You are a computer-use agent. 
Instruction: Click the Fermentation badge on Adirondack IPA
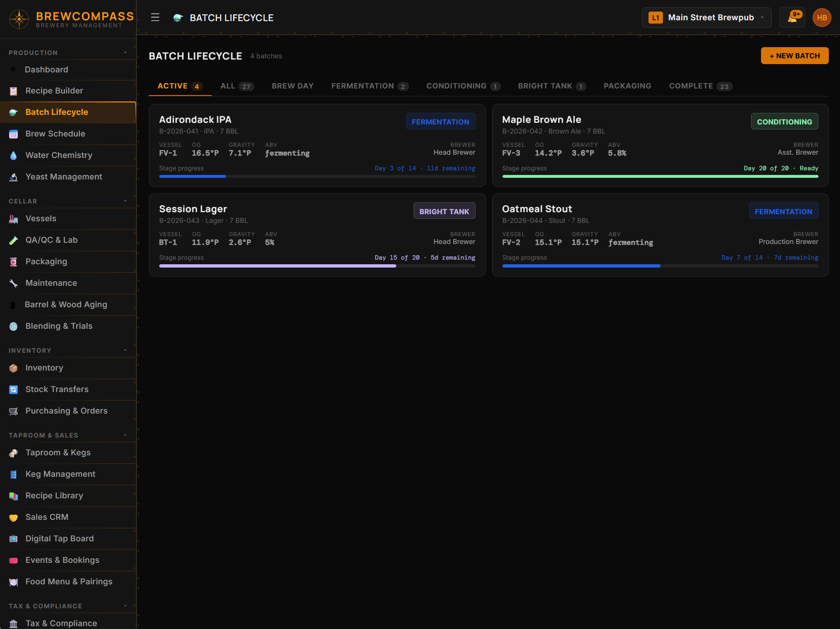click(440, 122)
